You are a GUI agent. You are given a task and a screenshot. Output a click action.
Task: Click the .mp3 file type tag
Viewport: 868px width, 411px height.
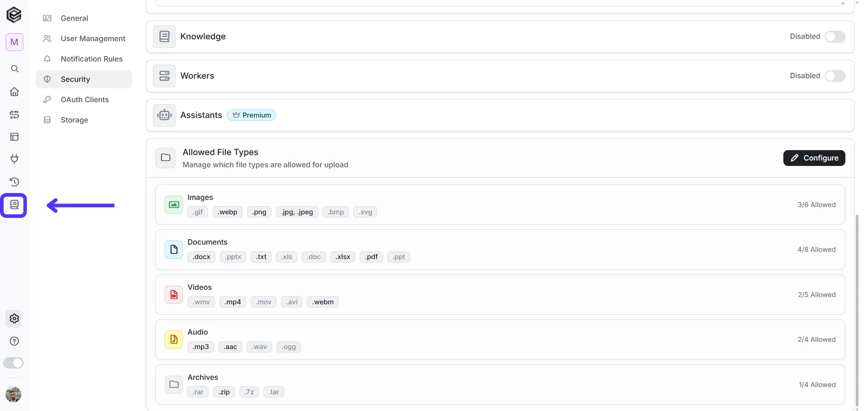(201, 347)
